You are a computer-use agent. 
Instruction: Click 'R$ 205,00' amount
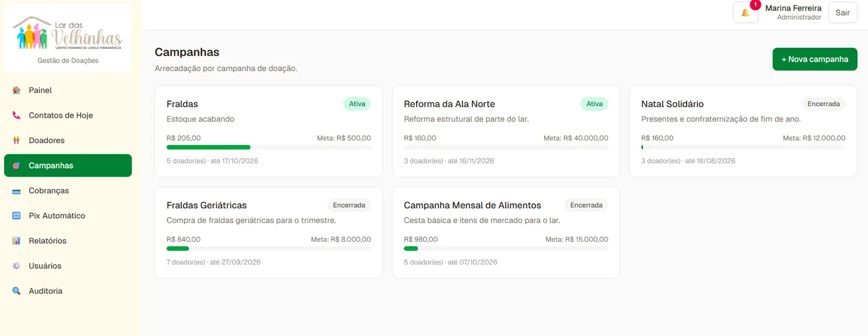[x=184, y=138]
